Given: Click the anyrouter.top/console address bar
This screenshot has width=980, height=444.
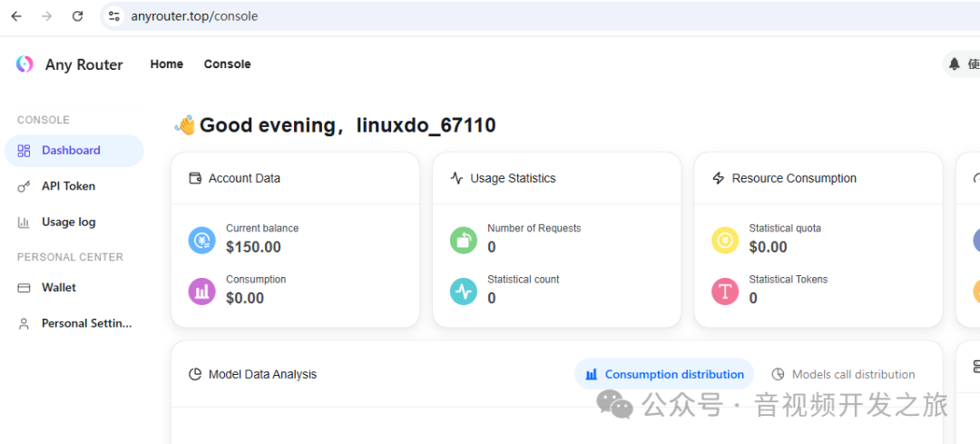Looking at the screenshot, I should (540, 16).
